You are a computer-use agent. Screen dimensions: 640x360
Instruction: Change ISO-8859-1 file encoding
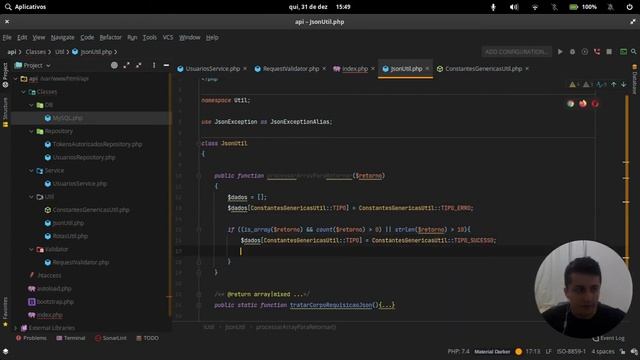571,351
